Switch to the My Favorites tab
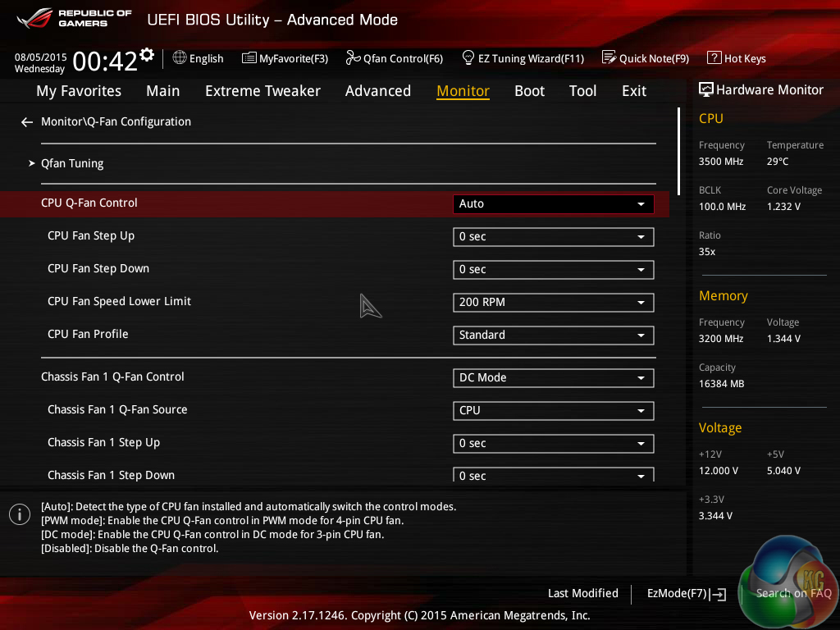 pyautogui.click(x=79, y=91)
